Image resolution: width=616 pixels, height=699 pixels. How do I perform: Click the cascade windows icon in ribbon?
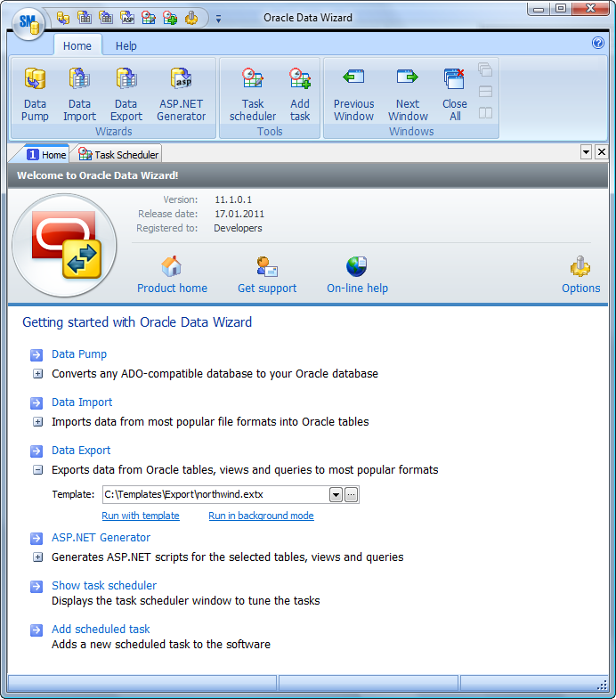(x=485, y=70)
